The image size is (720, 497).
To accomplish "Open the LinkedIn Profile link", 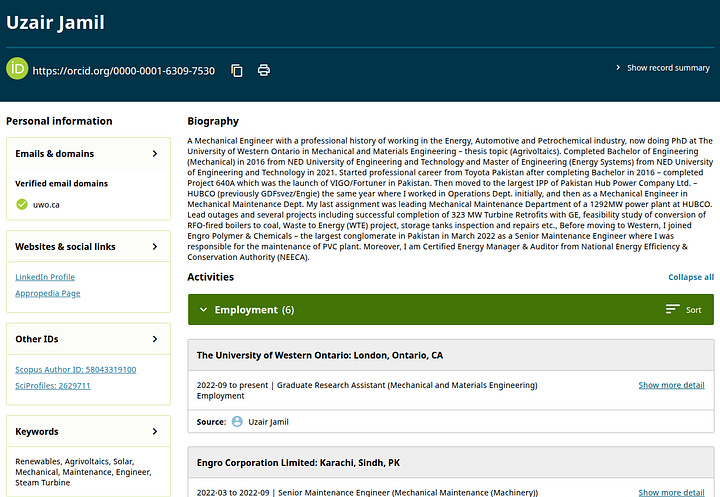I will click(45, 277).
